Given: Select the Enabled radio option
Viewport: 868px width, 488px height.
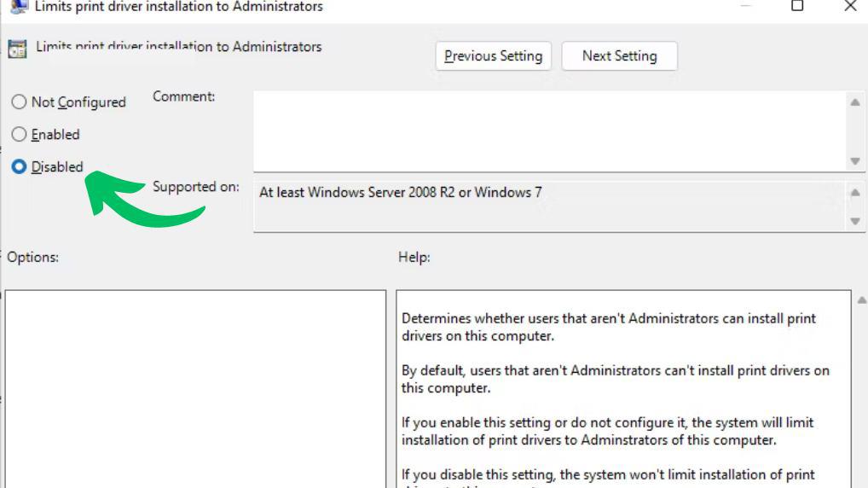Looking at the screenshot, I should tap(19, 135).
